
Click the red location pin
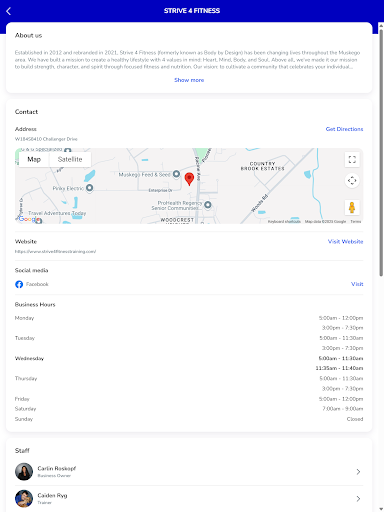(189, 179)
